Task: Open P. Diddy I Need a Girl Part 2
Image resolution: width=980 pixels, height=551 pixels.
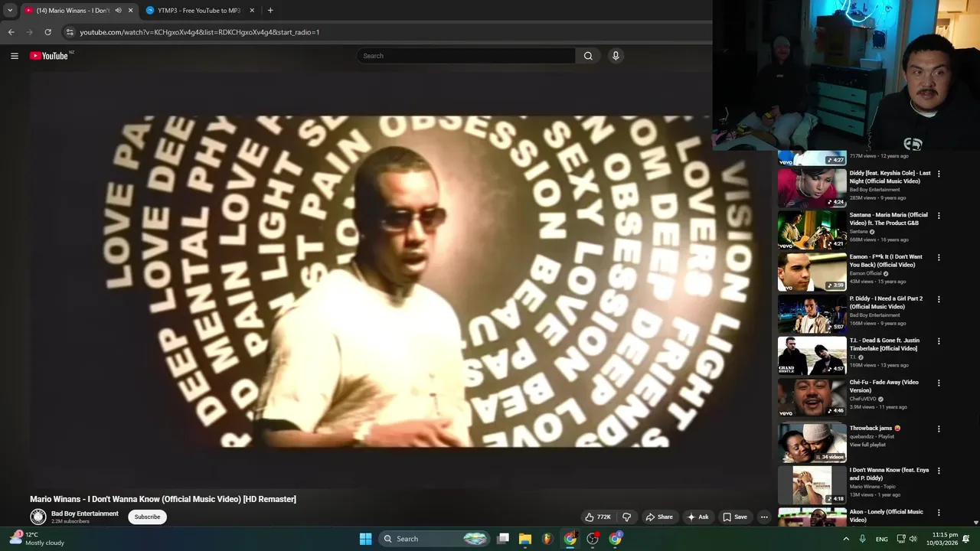Action: [886, 303]
